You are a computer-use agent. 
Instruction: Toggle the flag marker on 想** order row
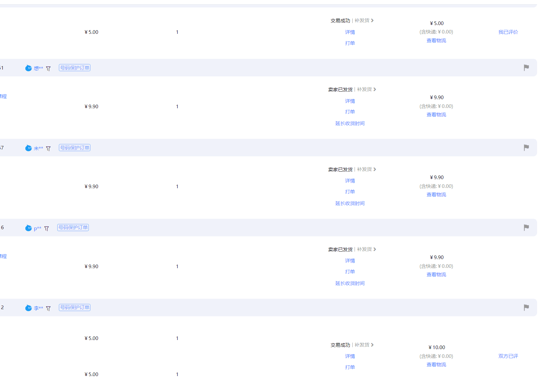click(526, 68)
